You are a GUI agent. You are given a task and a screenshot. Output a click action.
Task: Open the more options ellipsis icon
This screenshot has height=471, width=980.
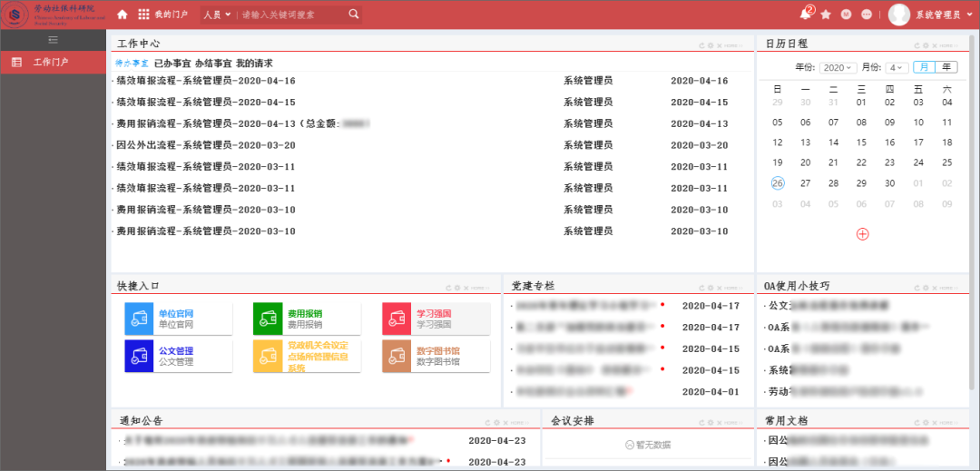point(867,15)
